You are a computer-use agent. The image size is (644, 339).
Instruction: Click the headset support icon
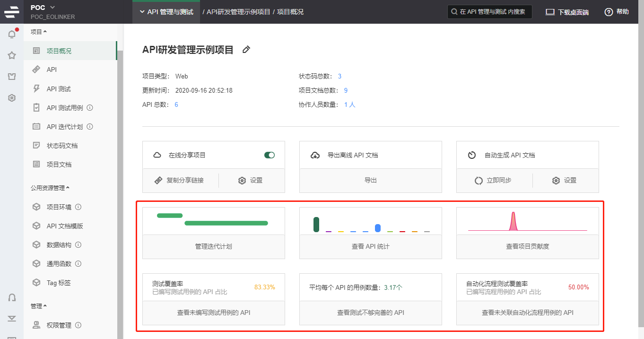[x=12, y=297]
